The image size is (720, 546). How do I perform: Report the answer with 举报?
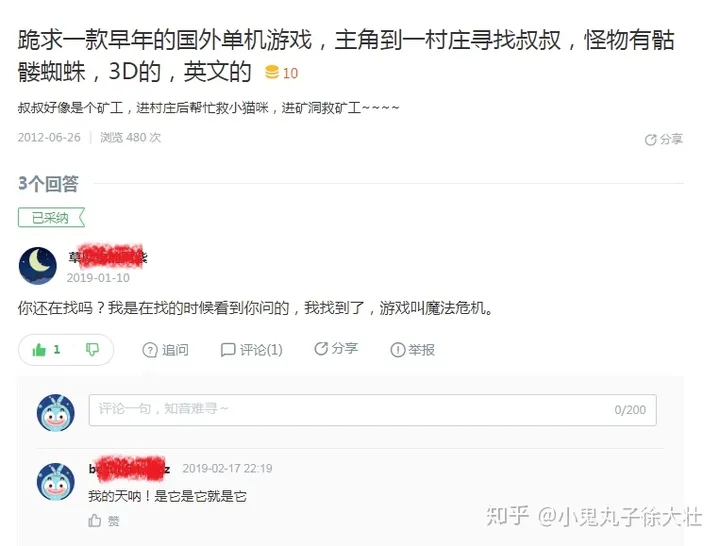(412, 350)
